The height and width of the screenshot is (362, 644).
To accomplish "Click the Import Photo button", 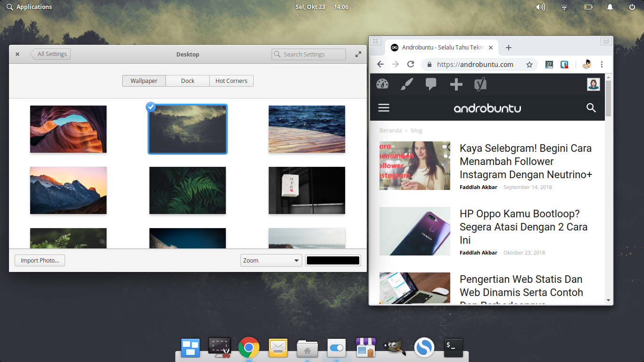I will tap(40, 260).
